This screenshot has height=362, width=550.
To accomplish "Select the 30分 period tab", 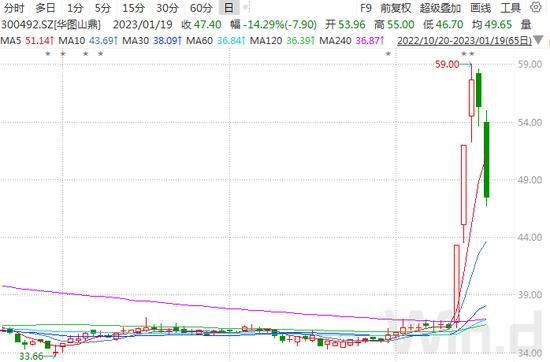I will (x=167, y=8).
